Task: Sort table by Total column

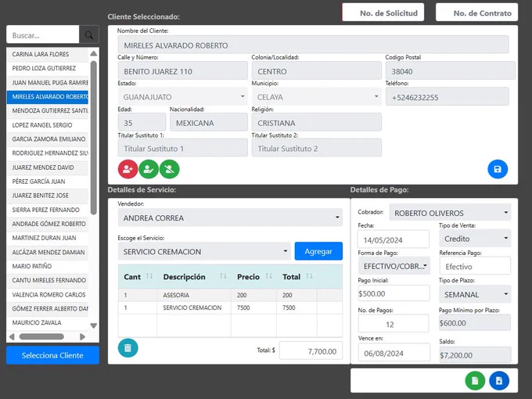Action: point(310,276)
